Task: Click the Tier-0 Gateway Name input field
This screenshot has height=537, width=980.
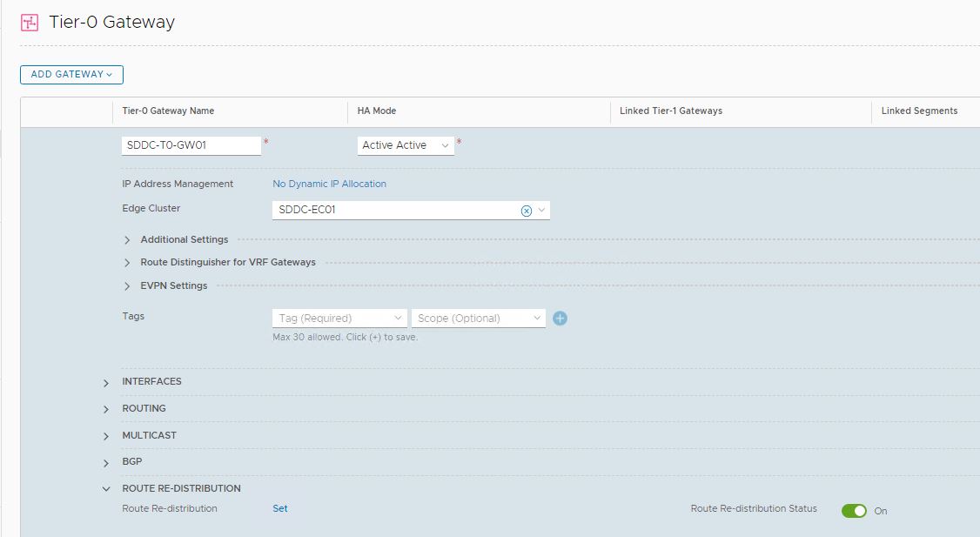Action: [x=191, y=145]
